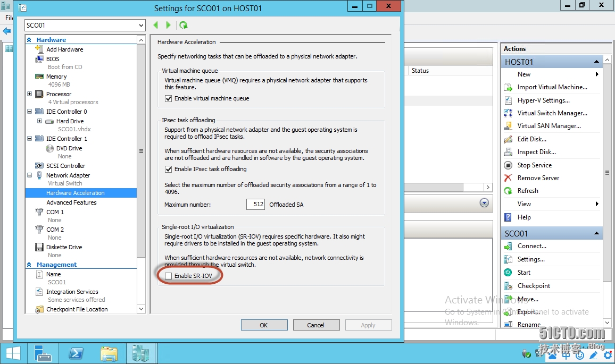Click Hyper-V Settings icon in Actions pane
The image size is (615, 364).
[x=508, y=100]
